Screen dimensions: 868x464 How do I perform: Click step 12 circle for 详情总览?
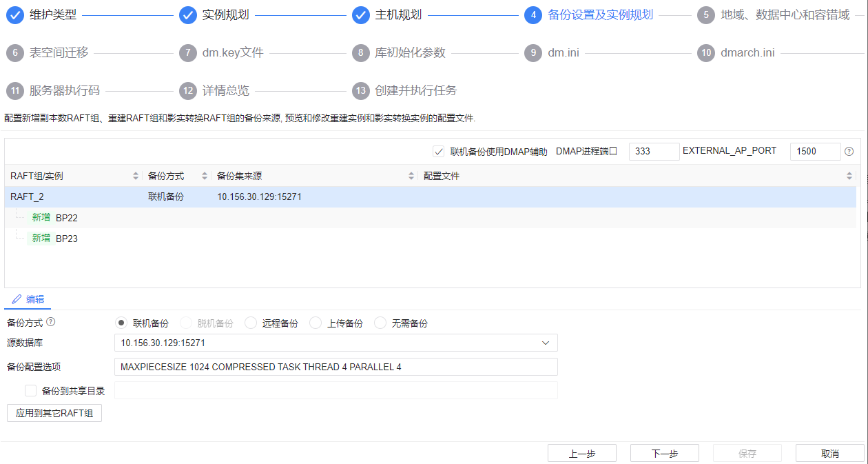(x=188, y=91)
